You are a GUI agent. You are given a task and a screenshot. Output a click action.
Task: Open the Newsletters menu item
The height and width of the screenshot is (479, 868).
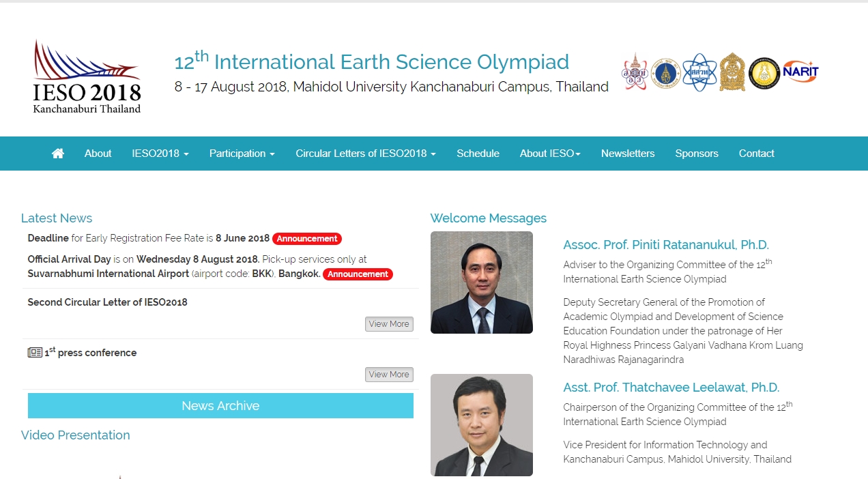click(x=628, y=154)
